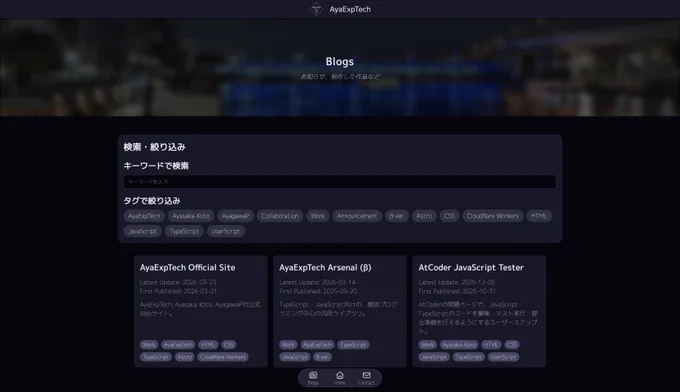Open the AyaExpTech site title link
This screenshot has height=392, width=680.
coord(350,9)
